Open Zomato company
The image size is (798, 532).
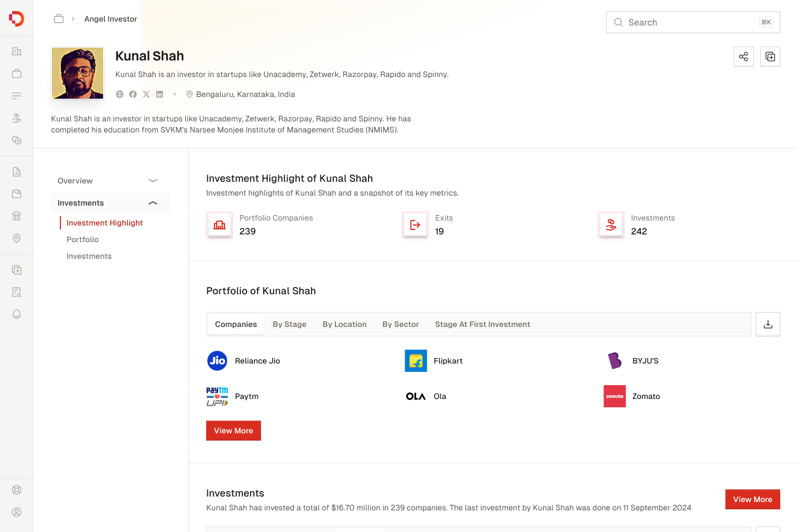click(x=632, y=396)
